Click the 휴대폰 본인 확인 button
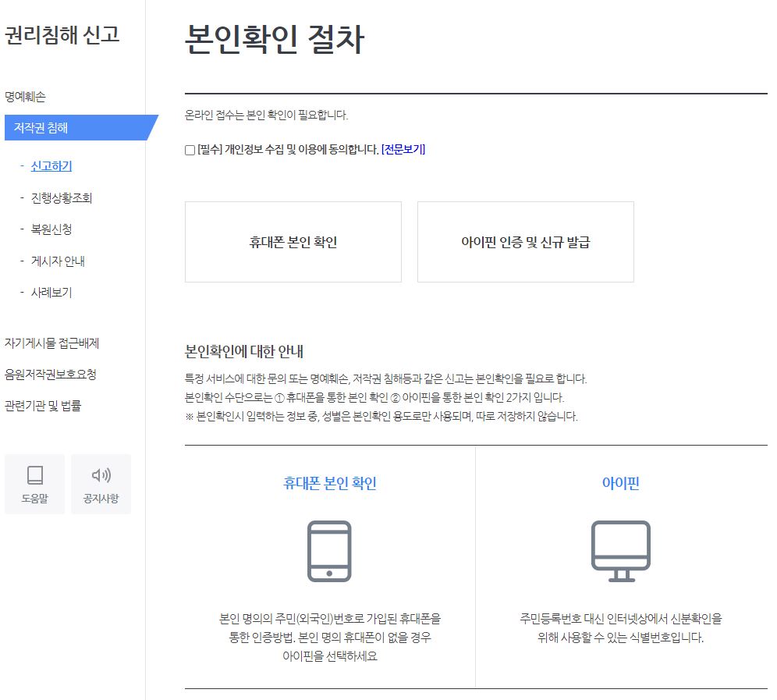 pos(293,242)
